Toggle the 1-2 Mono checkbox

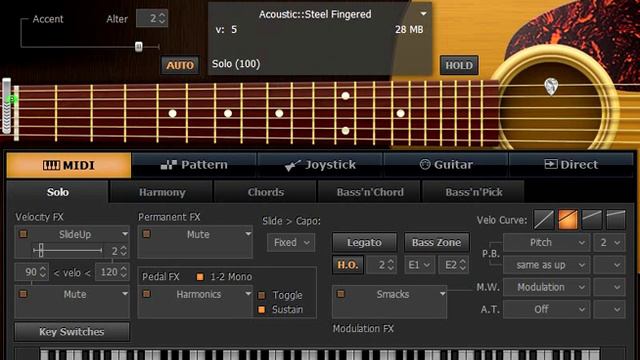tap(200, 277)
